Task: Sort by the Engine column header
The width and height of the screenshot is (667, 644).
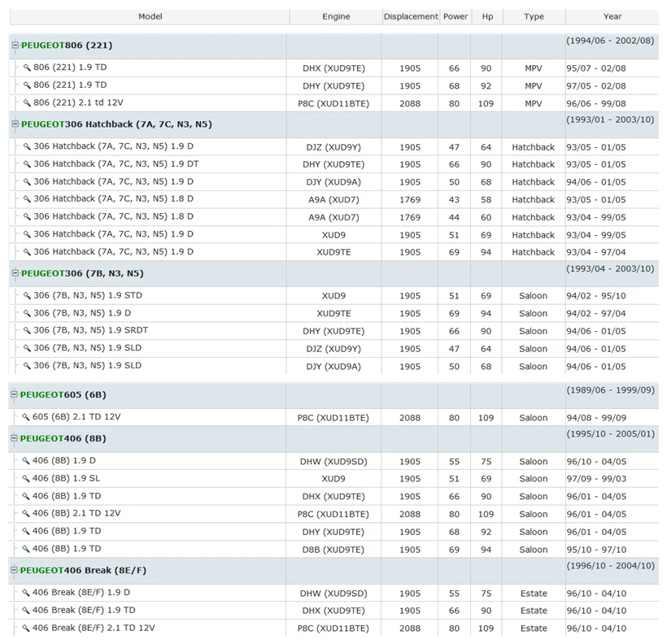Action: point(336,16)
